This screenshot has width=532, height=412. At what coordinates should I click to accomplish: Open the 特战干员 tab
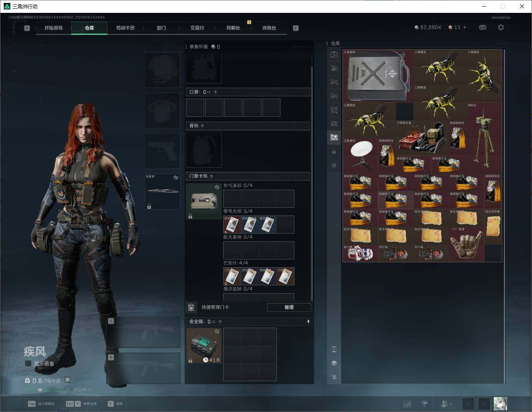click(125, 28)
